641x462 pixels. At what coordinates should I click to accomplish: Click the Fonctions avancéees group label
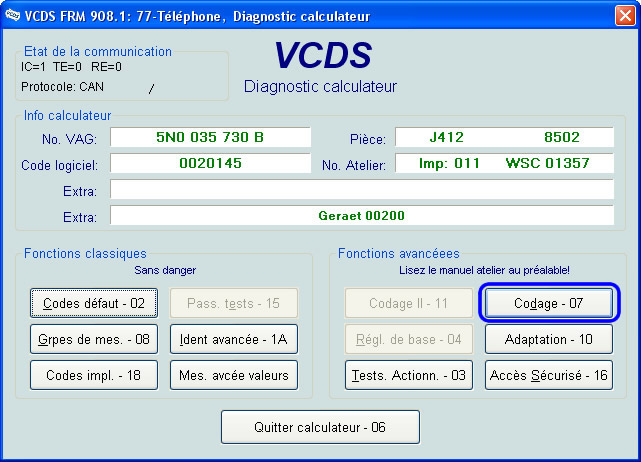pos(399,253)
